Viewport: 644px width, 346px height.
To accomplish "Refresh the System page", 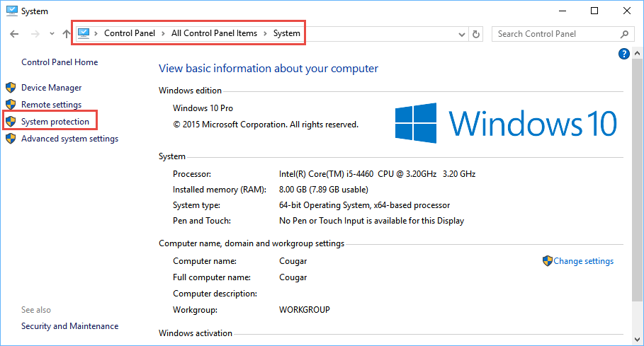I will pyautogui.click(x=476, y=34).
